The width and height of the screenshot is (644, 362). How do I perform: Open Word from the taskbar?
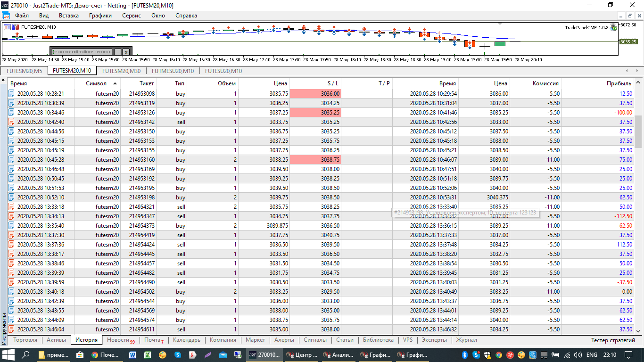coord(132,354)
